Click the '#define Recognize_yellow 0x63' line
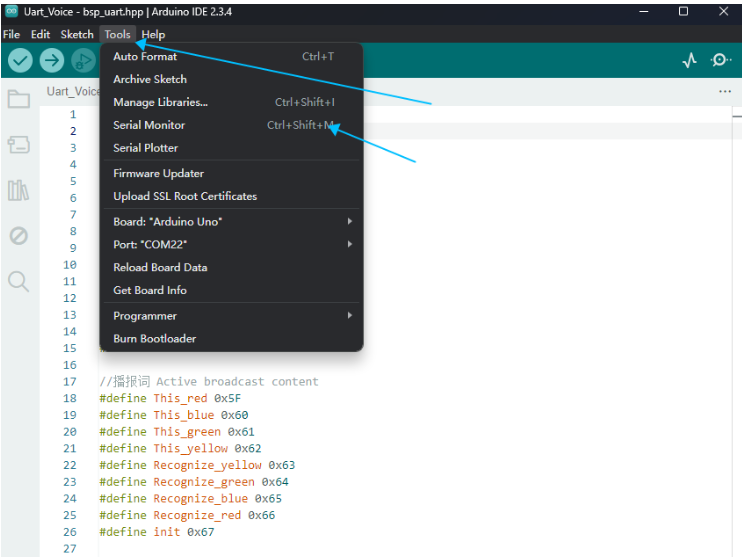This screenshot has height=557, width=742. click(197, 465)
